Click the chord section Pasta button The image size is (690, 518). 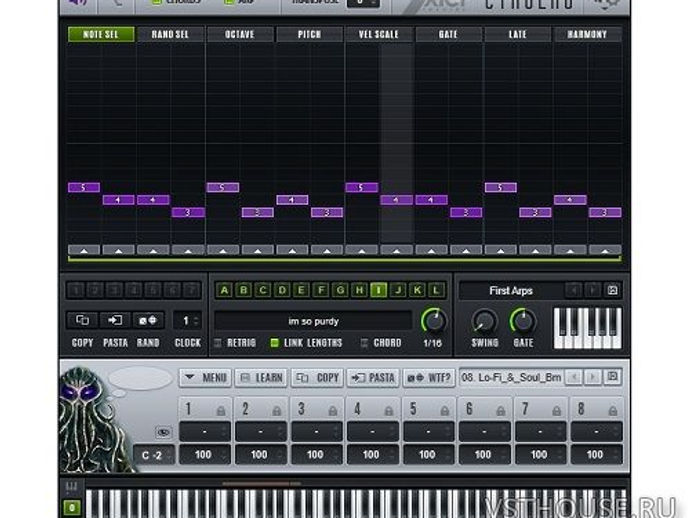pos(373,378)
